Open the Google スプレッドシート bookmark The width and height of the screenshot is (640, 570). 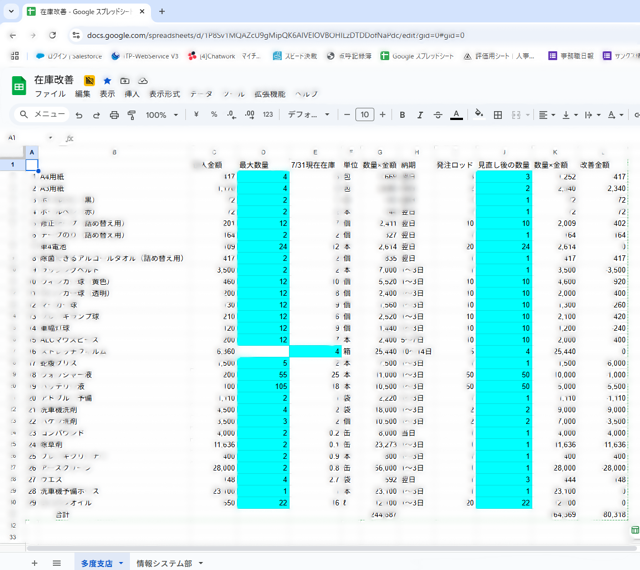417,56
